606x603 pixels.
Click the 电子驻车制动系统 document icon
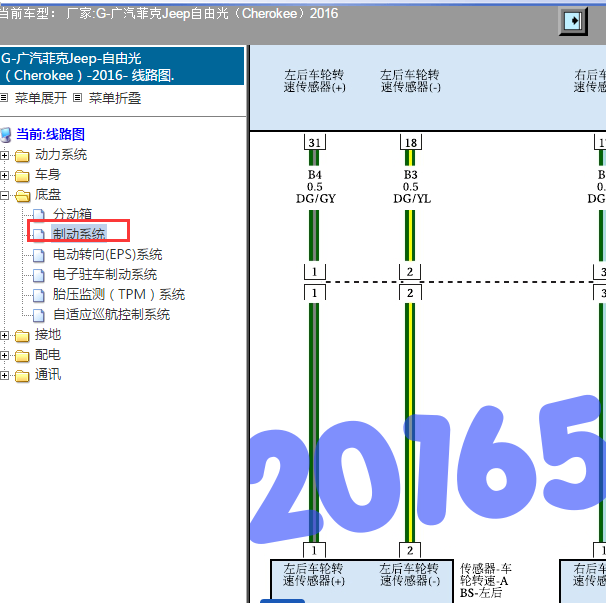coord(39,276)
